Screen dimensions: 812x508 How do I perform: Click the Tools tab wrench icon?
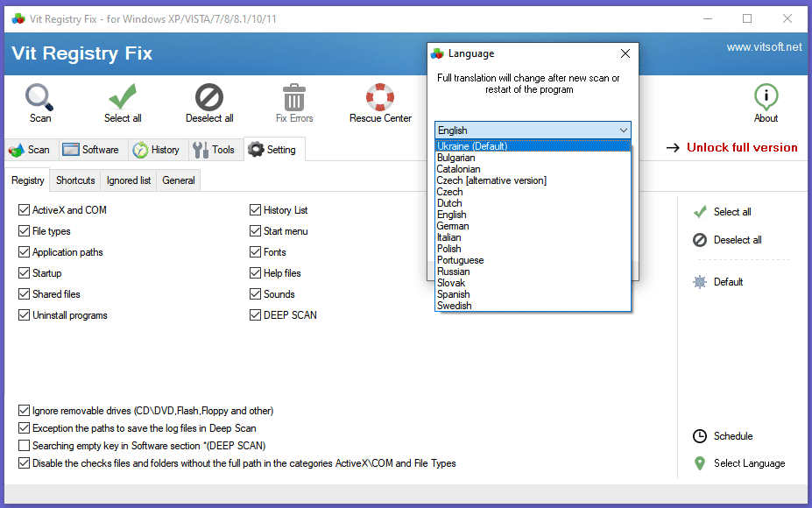point(201,150)
